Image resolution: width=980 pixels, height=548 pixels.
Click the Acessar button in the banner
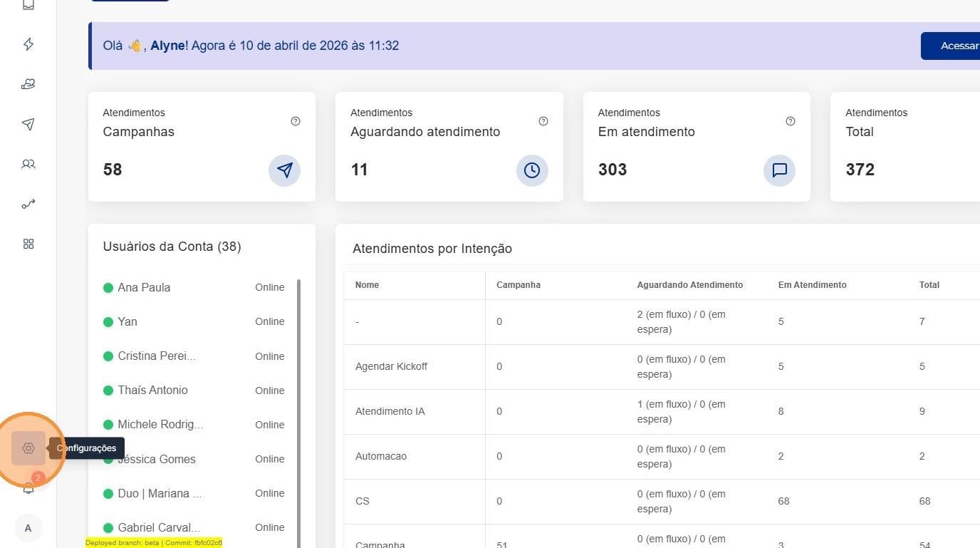click(x=951, y=46)
